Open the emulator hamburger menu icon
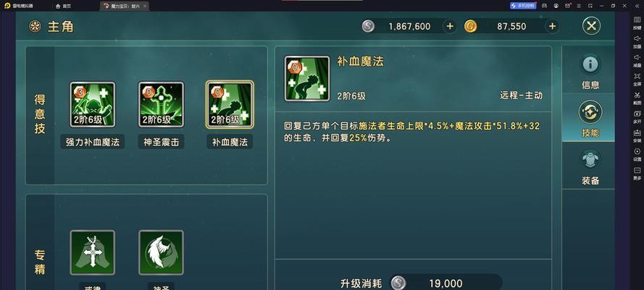Image resolution: width=644 pixels, height=290 pixels. click(579, 6)
